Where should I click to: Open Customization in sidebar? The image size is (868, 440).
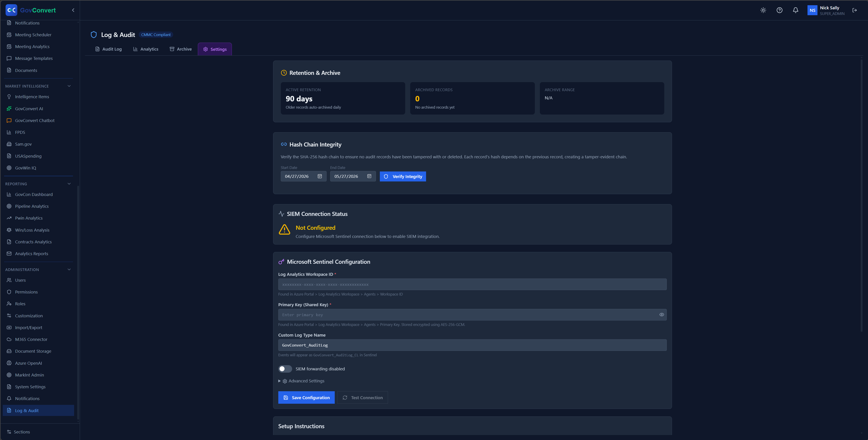click(x=38, y=315)
